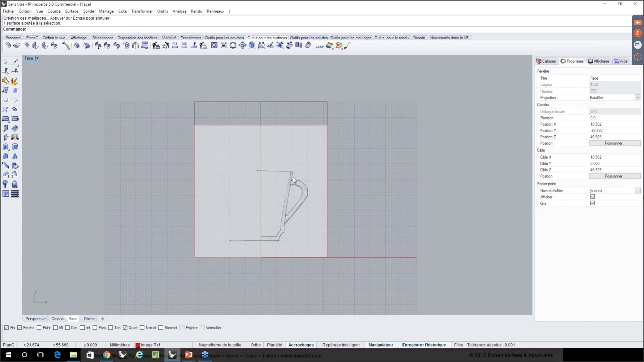
Task: Click the points/line tool beside the pointer
Action: tap(15, 62)
